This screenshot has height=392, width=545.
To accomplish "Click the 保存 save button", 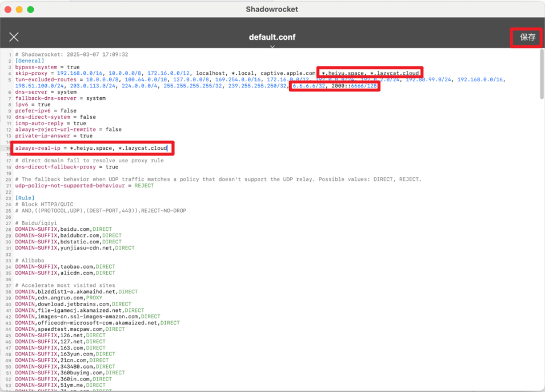I will click(x=528, y=37).
